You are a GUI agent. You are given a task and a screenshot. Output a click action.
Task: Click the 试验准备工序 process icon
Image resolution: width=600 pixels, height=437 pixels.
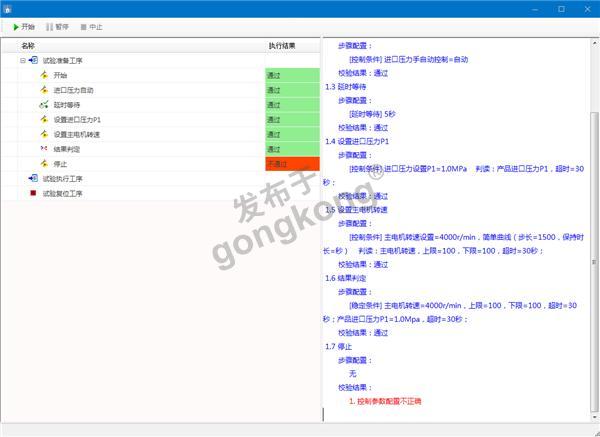click(x=33, y=60)
